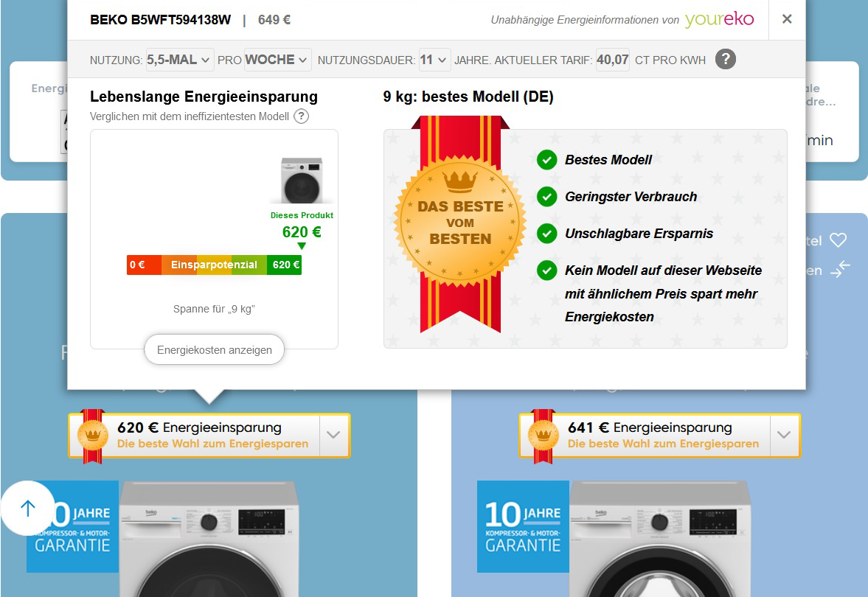Click the heart wishlist icon
Screen dimensions: 868x597
pos(838,240)
